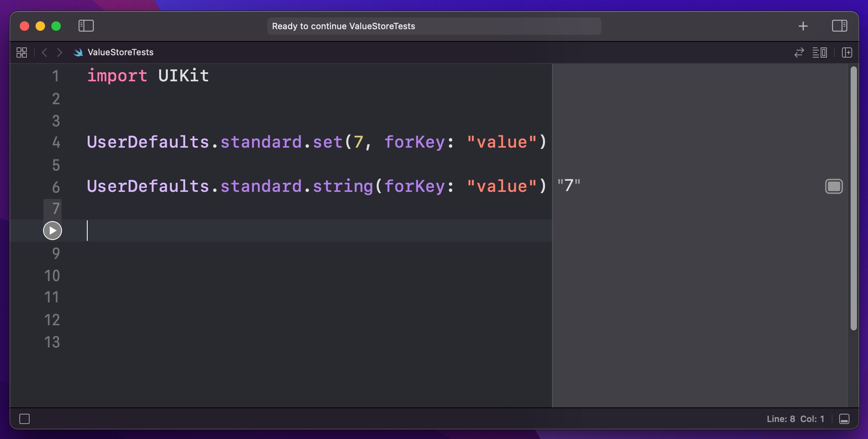Click the vertical scrollbar of the editor

coord(853,198)
